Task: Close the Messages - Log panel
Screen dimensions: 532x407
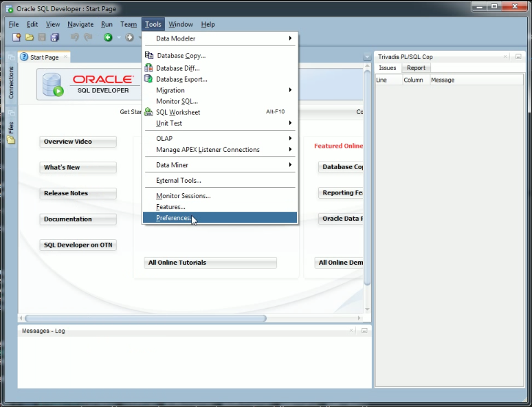Action: (351, 330)
